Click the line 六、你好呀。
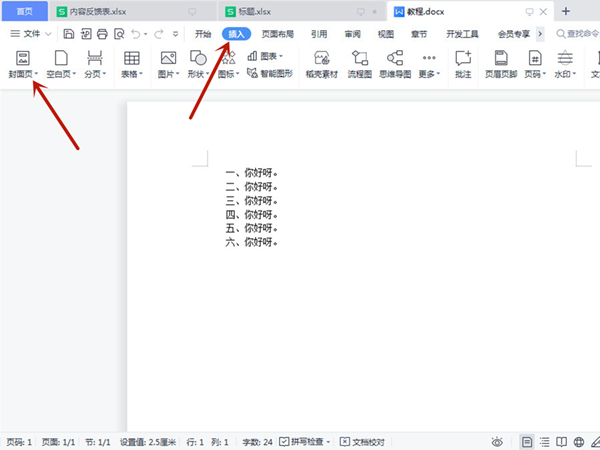 click(251, 242)
